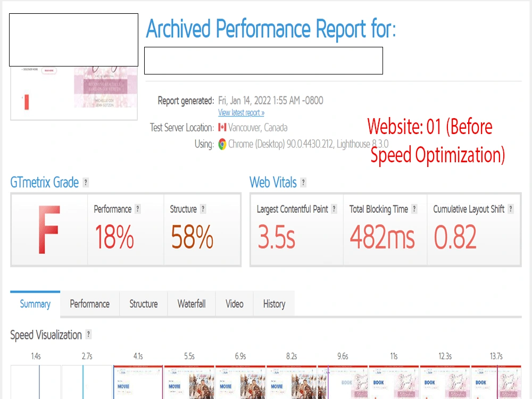This screenshot has height=399, width=532.
Task: Go to the History tab
Action: 274,304
